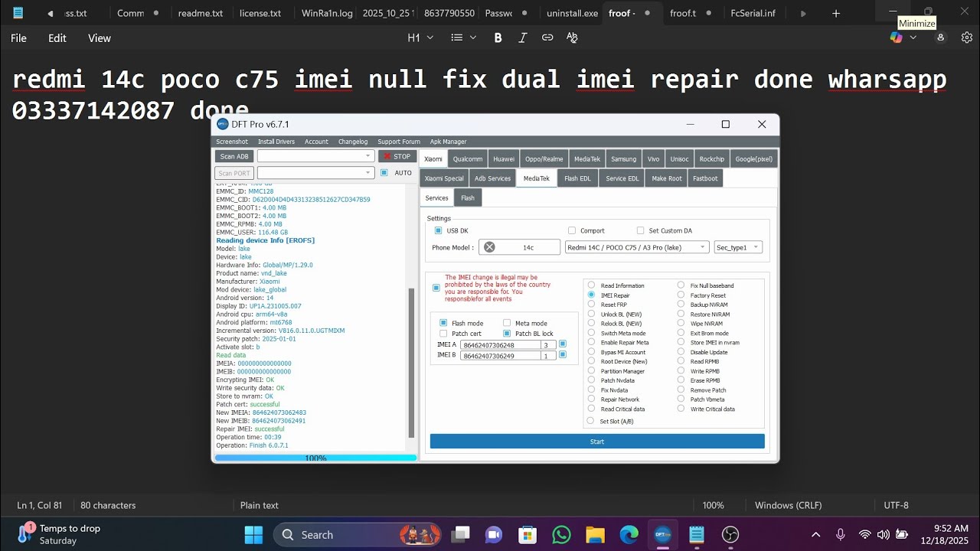Toggle the IMEI legal warning checkbox

(x=436, y=288)
